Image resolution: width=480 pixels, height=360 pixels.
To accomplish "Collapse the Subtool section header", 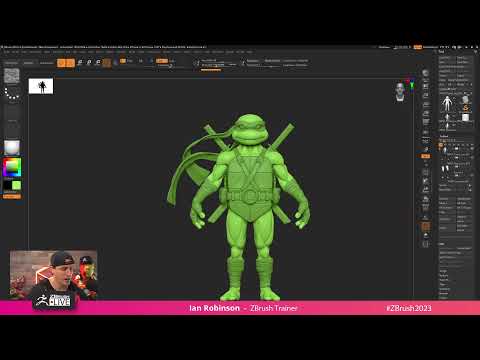I will pos(444,136).
